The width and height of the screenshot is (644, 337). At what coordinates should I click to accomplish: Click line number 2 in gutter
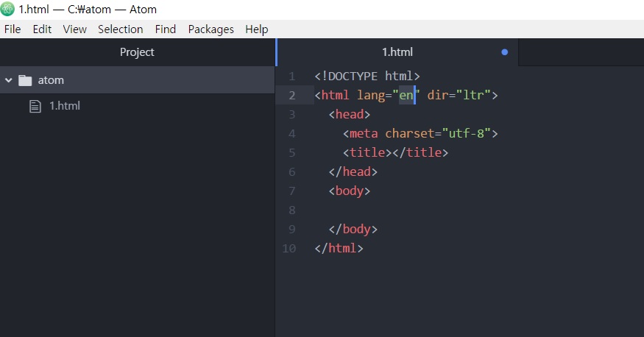(291, 95)
